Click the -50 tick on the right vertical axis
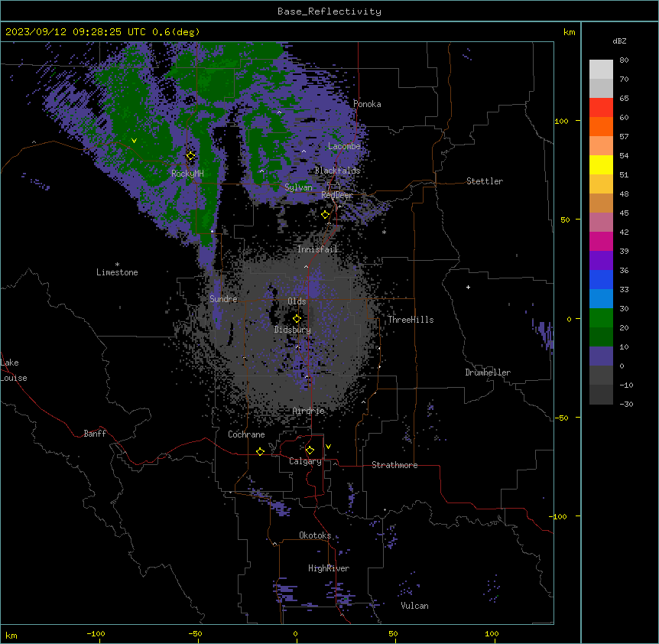 pyautogui.click(x=561, y=418)
